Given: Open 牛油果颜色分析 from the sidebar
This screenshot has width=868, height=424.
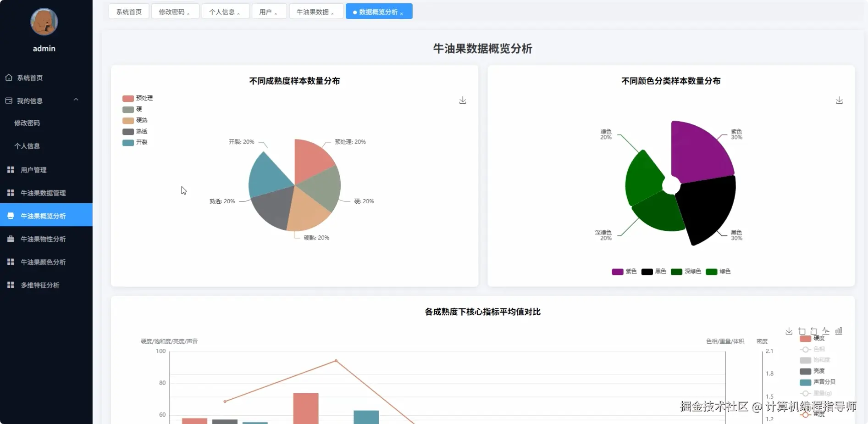Looking at the screenshot, I should coord(46,262).
